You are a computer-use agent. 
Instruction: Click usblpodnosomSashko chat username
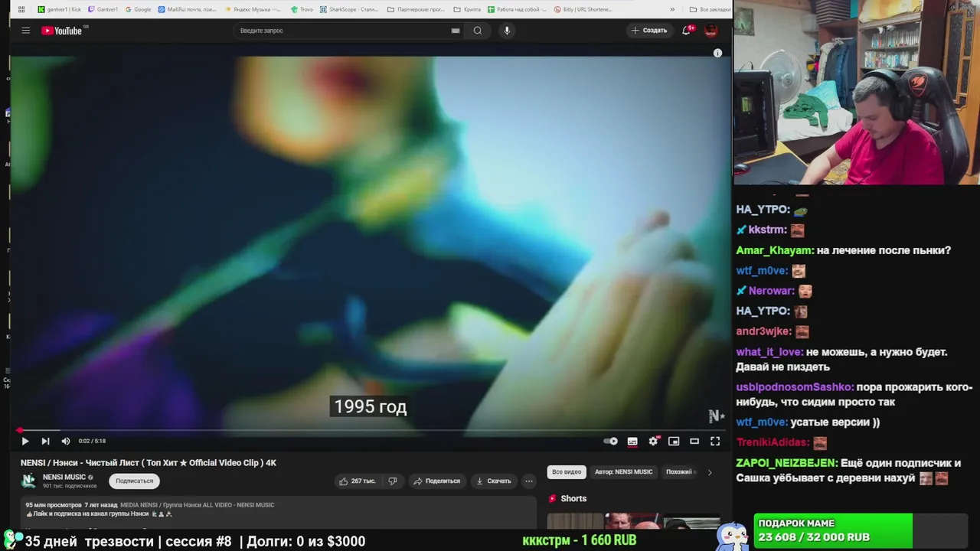click(x=794, y=387)
